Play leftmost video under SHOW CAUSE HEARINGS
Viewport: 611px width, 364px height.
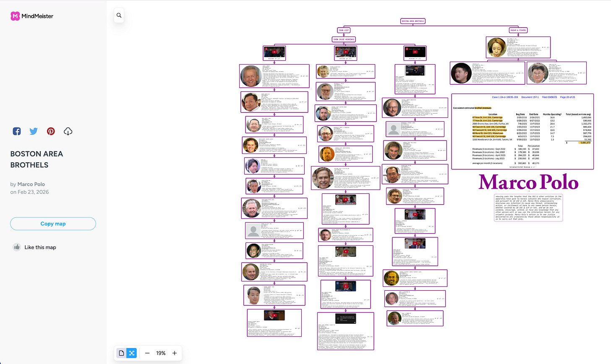pyautogui.click(x=274, y=52)
